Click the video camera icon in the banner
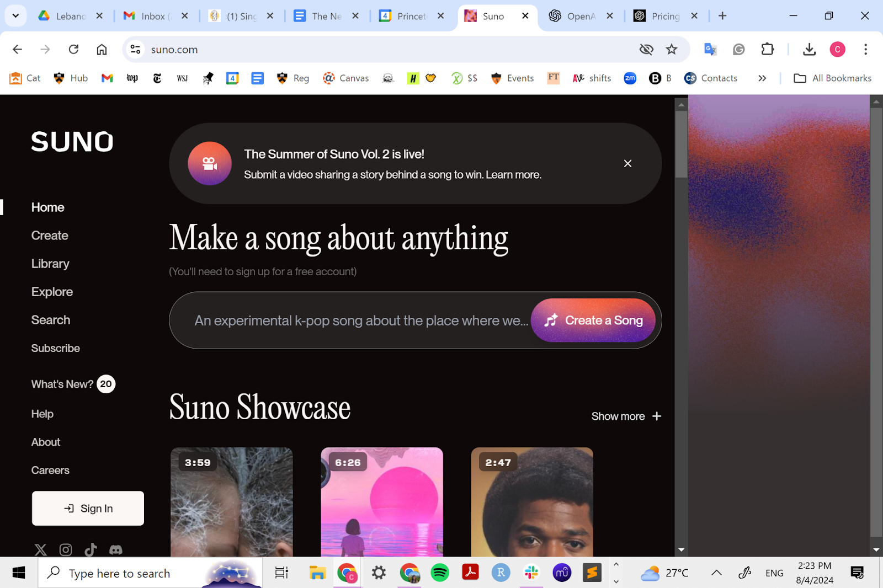 210,163
